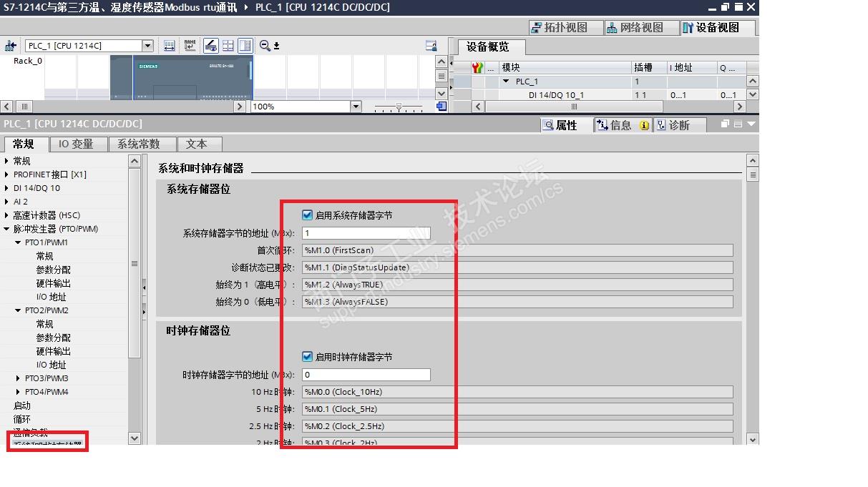Collapse inspector window with down arrow
The image size is (868, 487).
tap(751, 124)
